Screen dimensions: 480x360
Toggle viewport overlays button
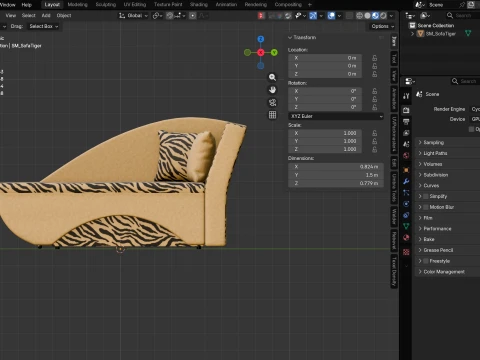coord(331,16)
